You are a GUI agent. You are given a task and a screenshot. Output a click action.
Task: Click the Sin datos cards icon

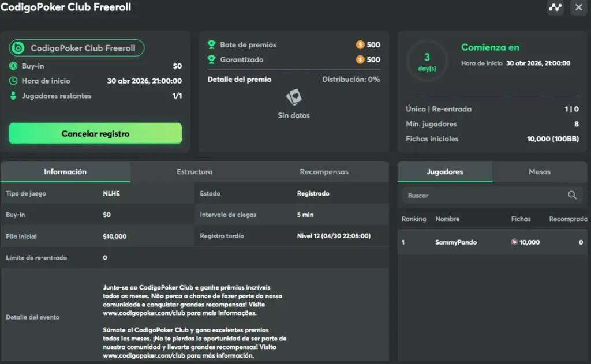coord(294,97)
